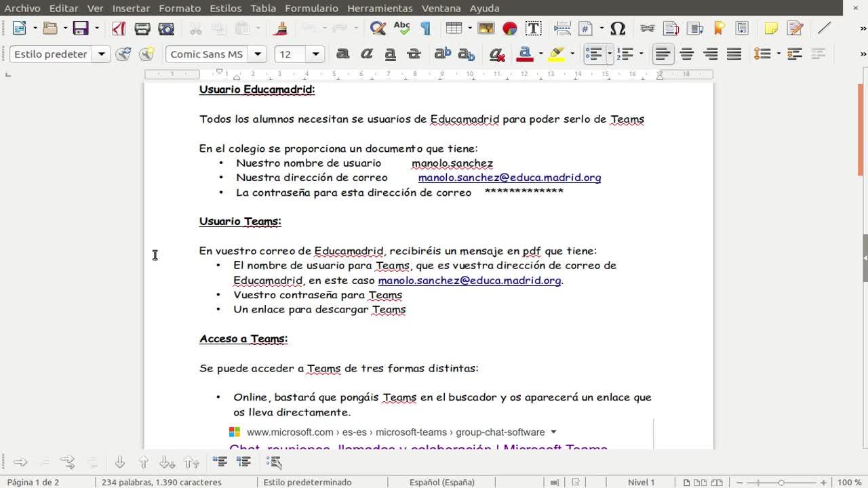Open the Tabla menu
The image size is (868, 488).
click(x=263, y=8)
